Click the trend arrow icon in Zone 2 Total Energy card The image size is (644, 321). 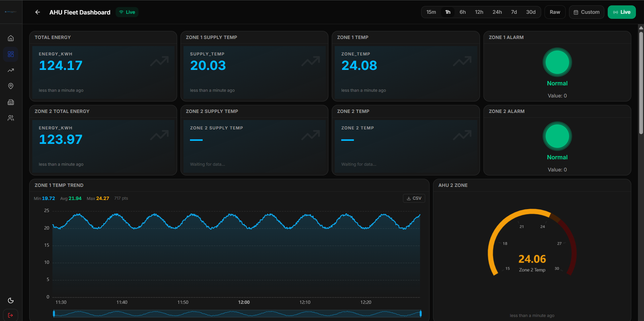159,135
